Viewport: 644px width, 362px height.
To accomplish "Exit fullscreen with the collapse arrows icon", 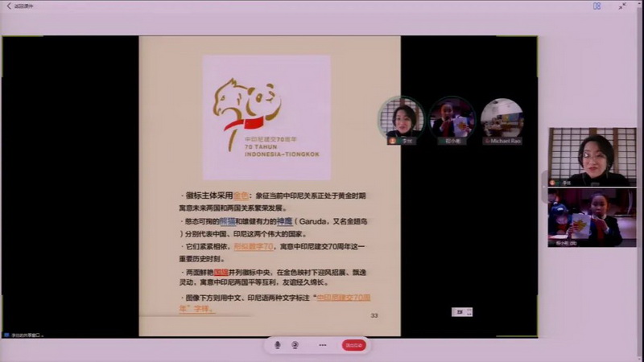I will coord(622,6).
